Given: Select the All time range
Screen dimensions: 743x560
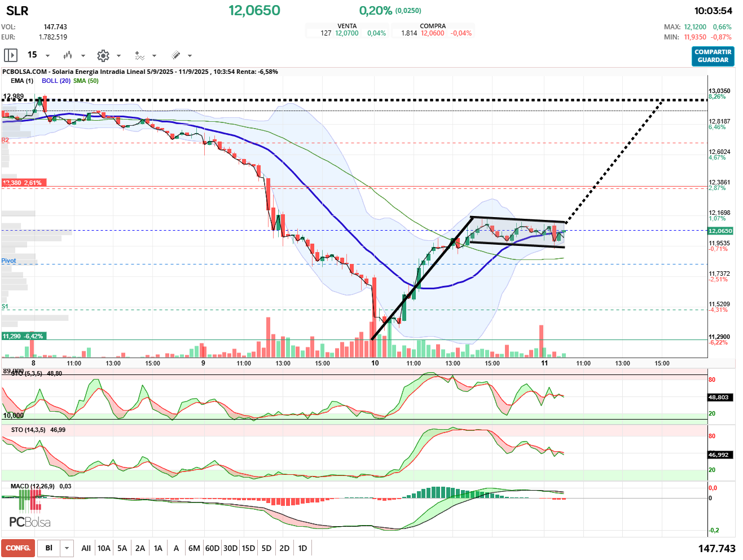Looking at the screenshot, I should coord(86,548).
